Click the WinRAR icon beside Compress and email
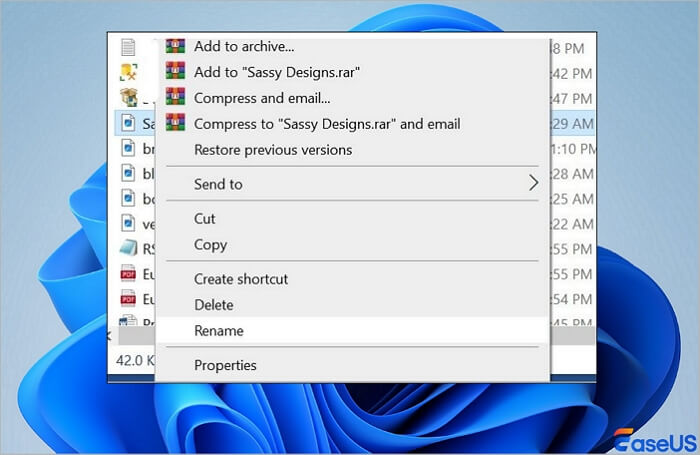The height and width of the screenshot is (455, 700). pos(175,97)
